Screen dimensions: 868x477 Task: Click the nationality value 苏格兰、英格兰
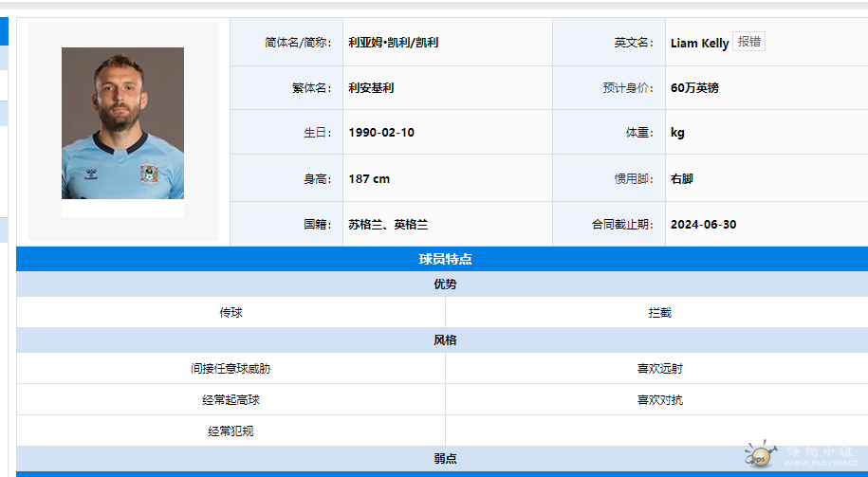click(388, 225)
